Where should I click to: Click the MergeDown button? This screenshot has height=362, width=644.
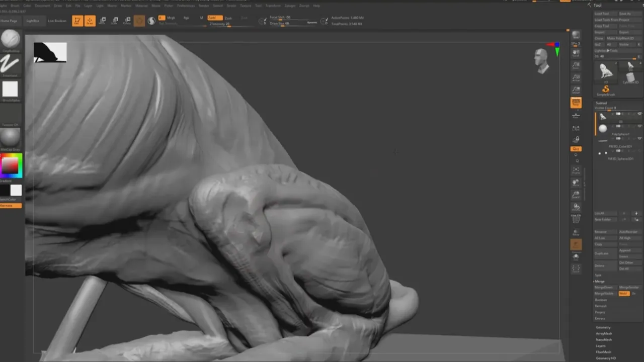tap(605, 287)
